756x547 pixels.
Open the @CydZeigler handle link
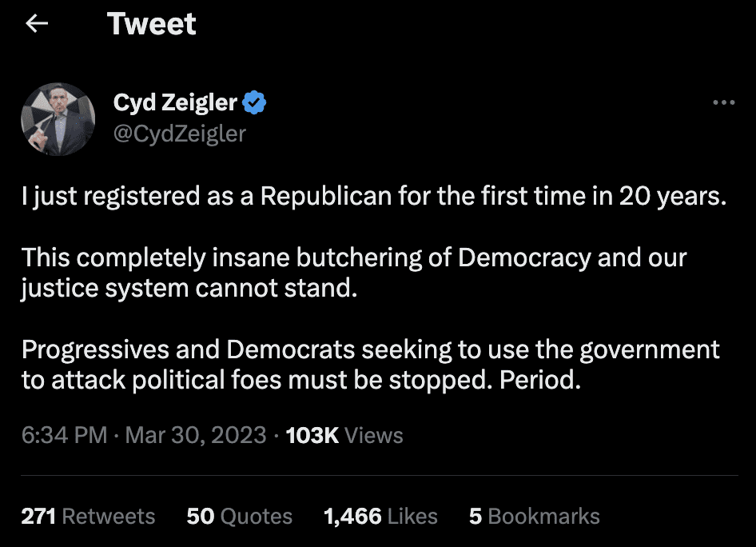[180, 133]
